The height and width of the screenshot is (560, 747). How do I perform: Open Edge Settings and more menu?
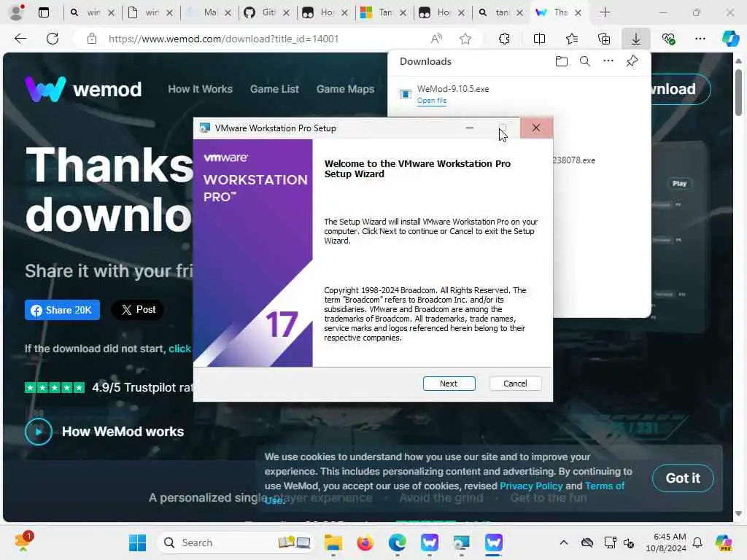[700, 39]
